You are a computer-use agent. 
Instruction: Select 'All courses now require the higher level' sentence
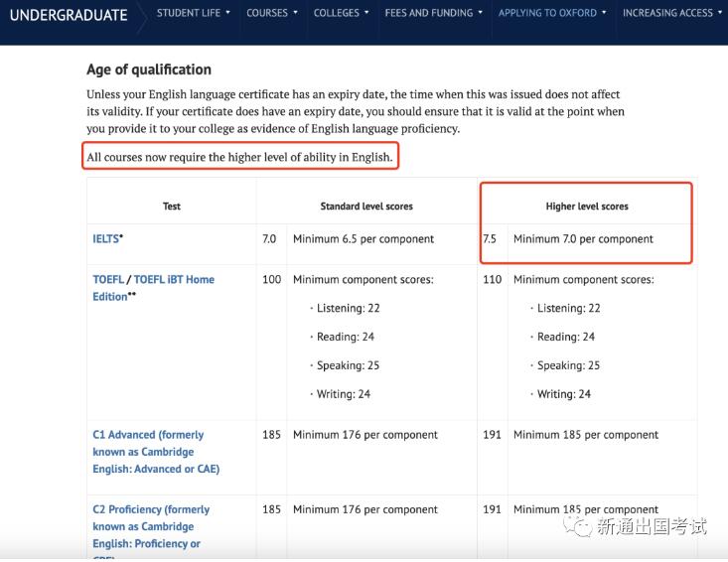pos(239,157)
